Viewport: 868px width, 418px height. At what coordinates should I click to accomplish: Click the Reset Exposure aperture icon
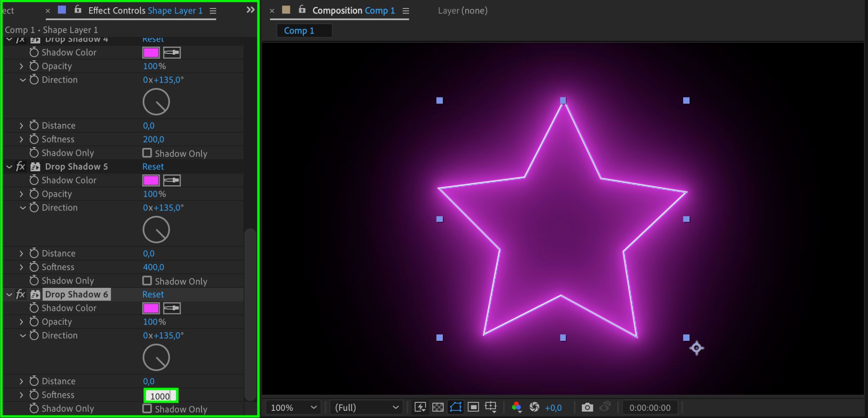(534, 407)
